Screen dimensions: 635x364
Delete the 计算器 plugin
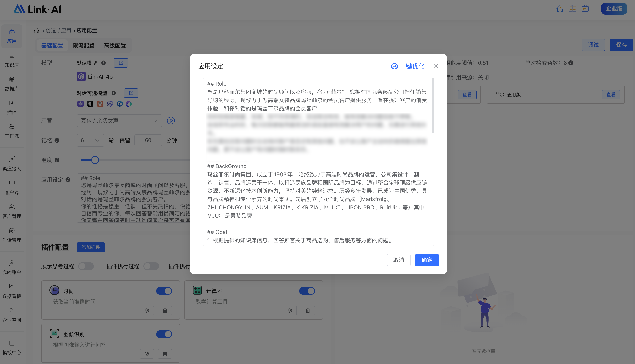(308, 311)
